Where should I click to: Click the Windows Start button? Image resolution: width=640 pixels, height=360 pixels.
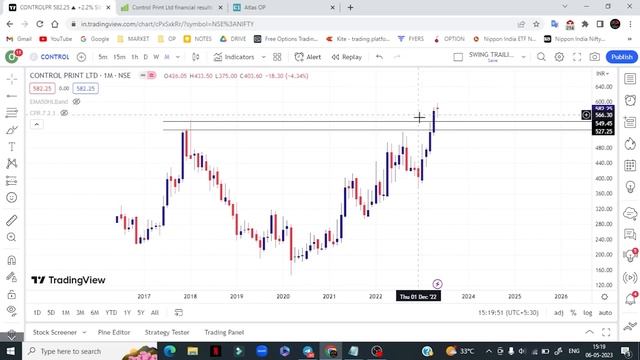tap(11, 351)
